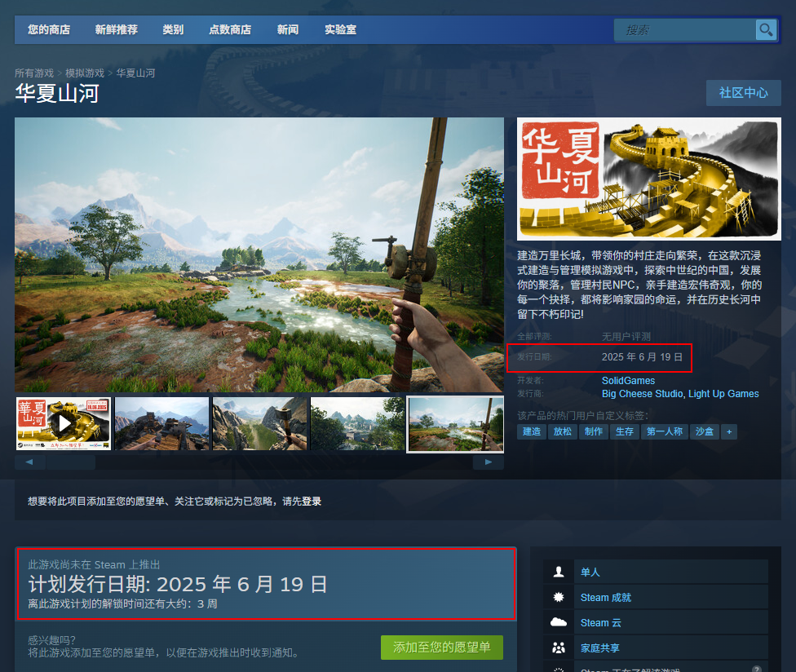Open the 社区中心 community hub
Viewport: 796px width, 672px height.
[743, 92]
